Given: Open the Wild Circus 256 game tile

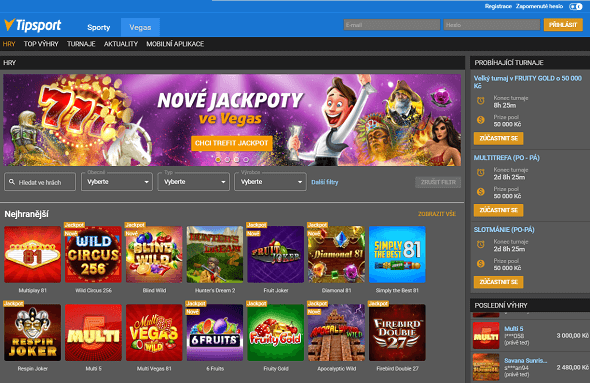Looking at the screenshot, I should (x=93, y=254).
